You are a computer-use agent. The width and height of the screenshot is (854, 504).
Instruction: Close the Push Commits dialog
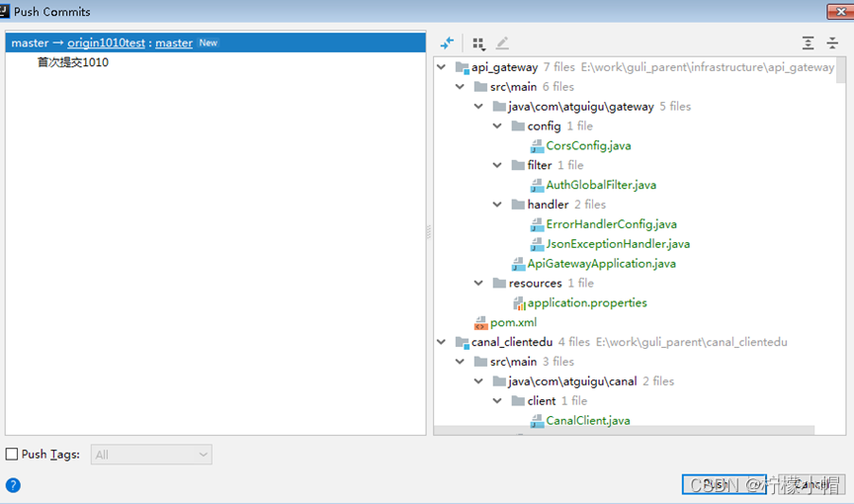coord(840,12)
